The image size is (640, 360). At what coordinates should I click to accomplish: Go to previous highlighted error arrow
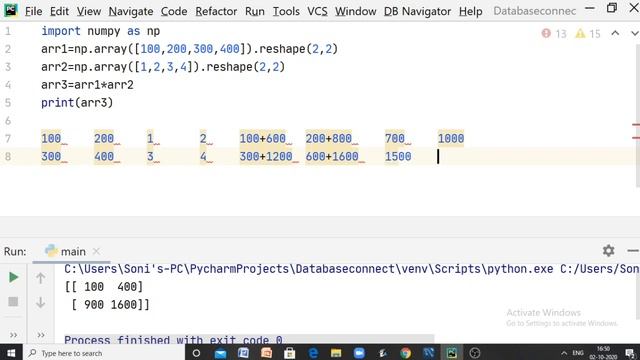615,33
